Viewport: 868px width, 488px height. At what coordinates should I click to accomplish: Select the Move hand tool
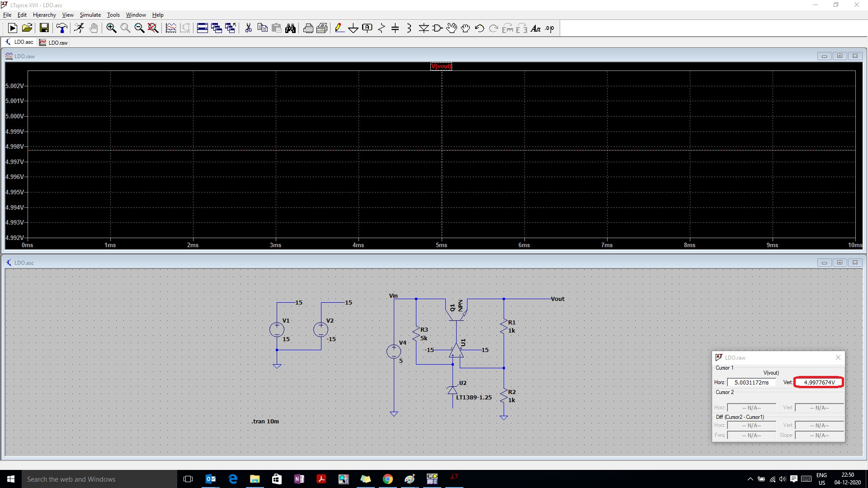click(451, 28)
